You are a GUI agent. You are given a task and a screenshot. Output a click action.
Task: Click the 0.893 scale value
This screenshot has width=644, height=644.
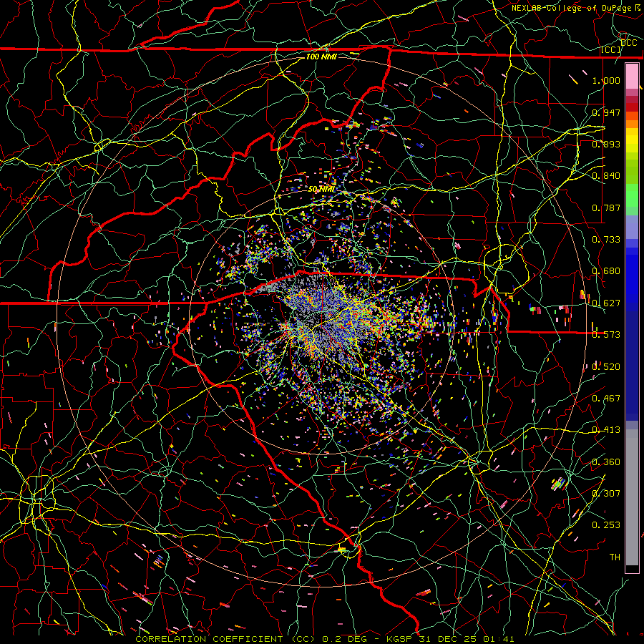[x=606, y=144]
